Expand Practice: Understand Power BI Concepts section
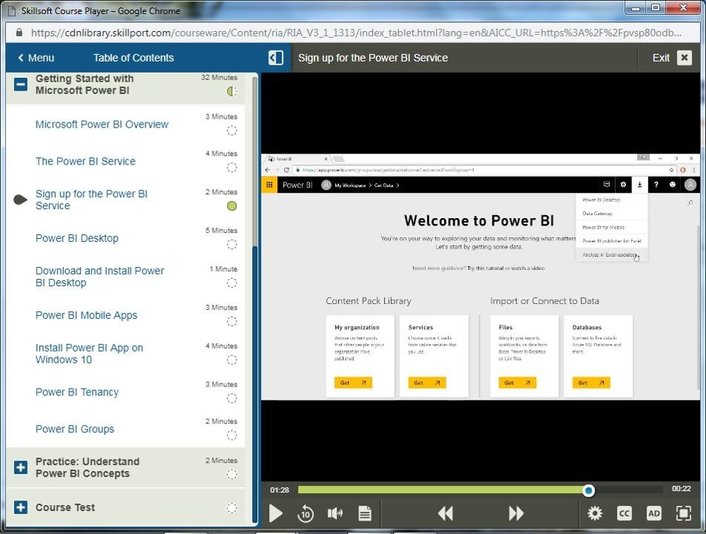706x534 pixels. click(21, 467)
